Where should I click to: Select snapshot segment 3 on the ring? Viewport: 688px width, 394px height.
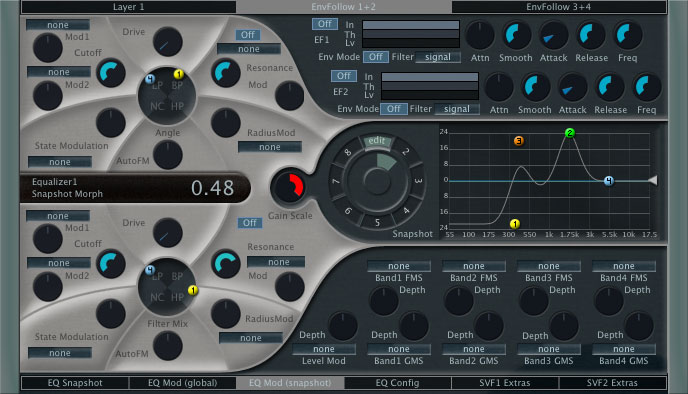[x=418, y=180]
